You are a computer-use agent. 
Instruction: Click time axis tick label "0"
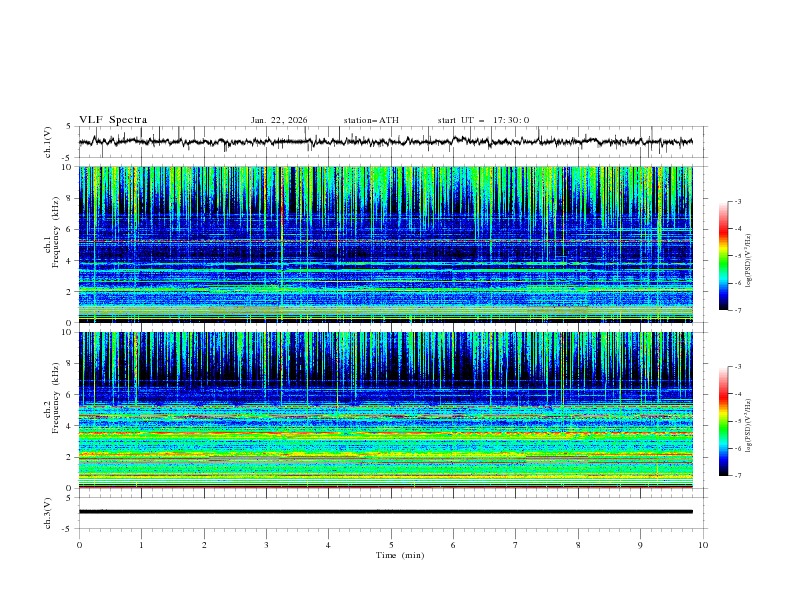79,545
